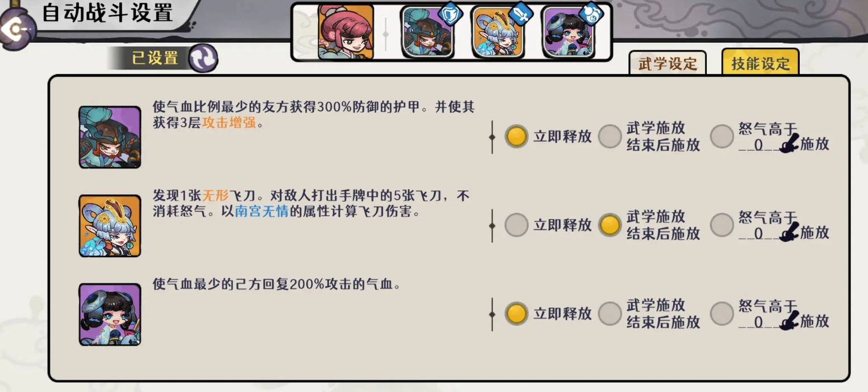Click the blue-haired flying knife skill portrait
The height and width of the screenshot is (392, 868).
[110, 225]
